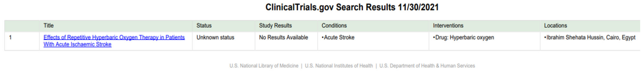This screenshot has width=644, height=72.
Task: Select the No Results Available cell
Action: (283, 38)
